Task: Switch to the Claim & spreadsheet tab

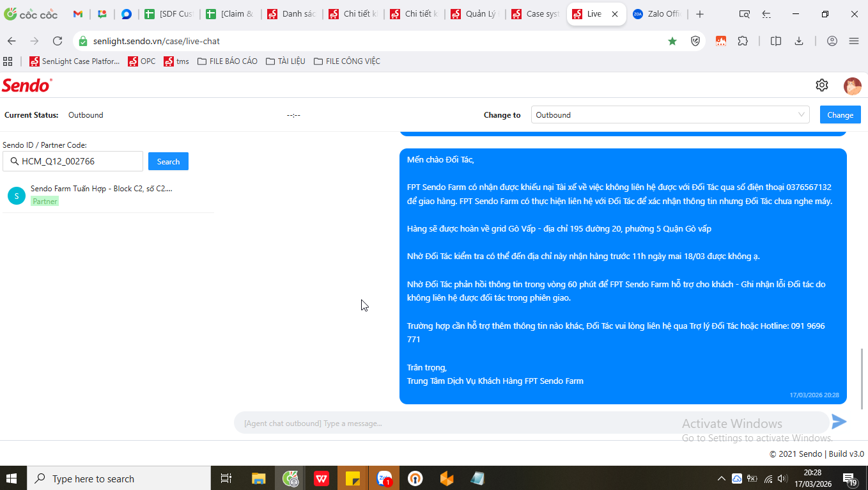Action: 229,14
